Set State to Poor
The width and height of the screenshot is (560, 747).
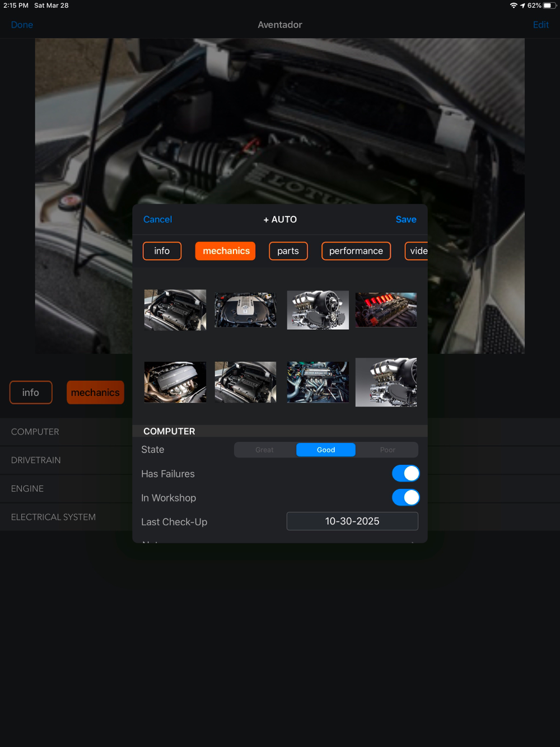tap(388, 450)
